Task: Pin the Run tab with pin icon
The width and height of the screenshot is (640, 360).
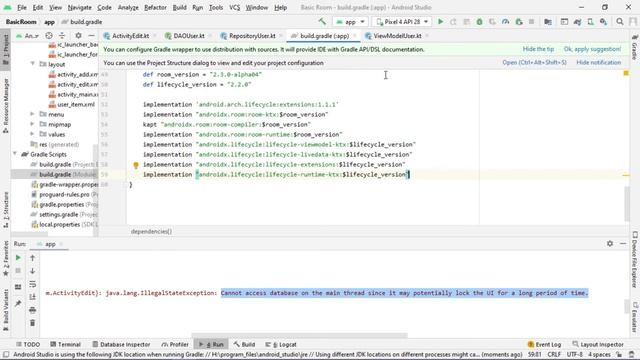Action: pos(18,303)
